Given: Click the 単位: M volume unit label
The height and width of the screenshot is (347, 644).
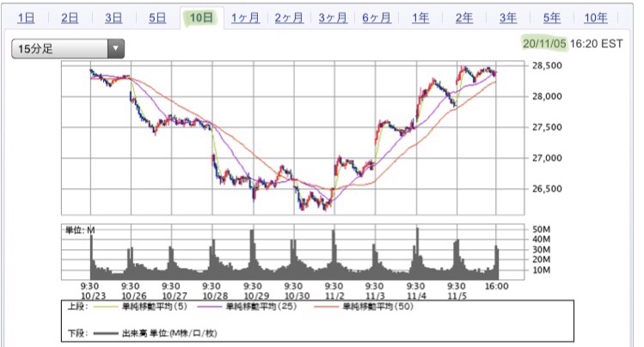Looking at the screenshot, I should coord(80,230).
